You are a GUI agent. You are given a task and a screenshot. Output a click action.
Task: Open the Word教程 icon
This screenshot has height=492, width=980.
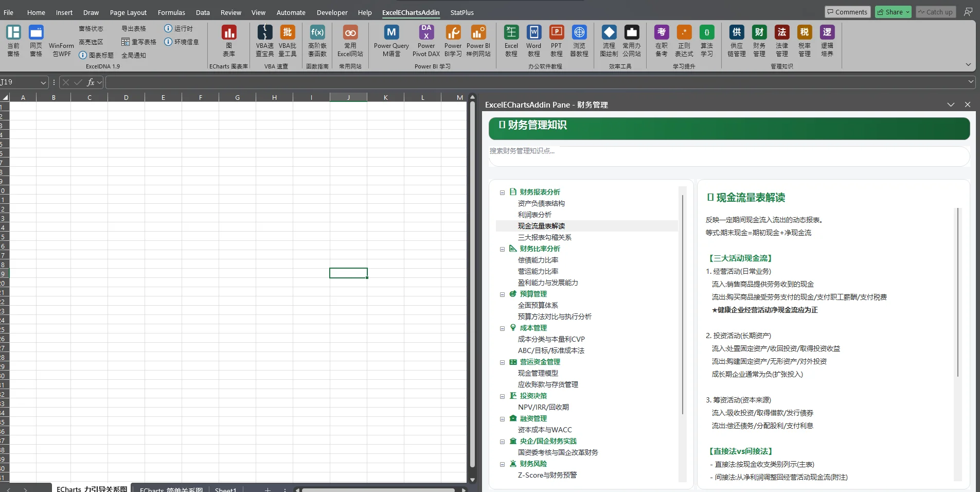(534, 41)
